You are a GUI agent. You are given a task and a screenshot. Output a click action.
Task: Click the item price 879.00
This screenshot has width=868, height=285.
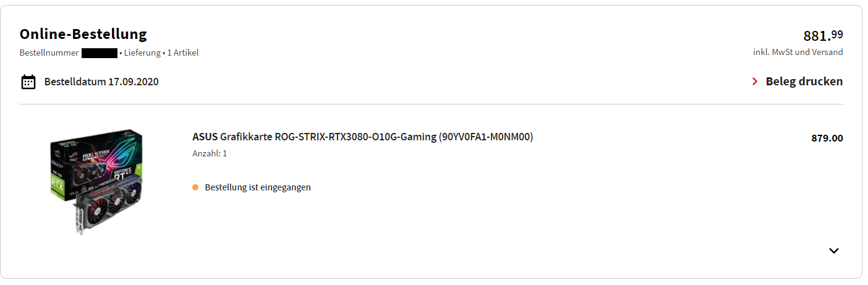[x=827, y=138]
